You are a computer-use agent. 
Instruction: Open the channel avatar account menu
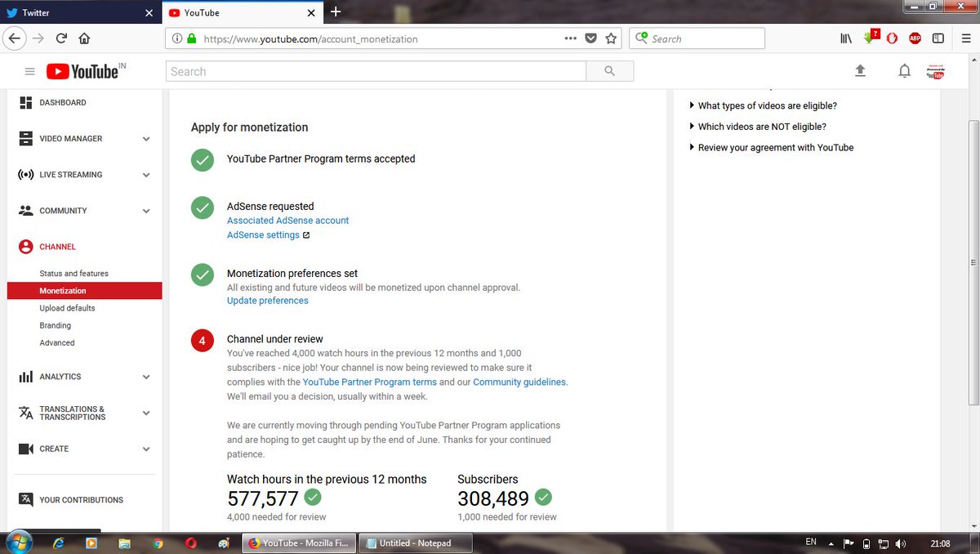pyautogui.click(x=936, y=71)
